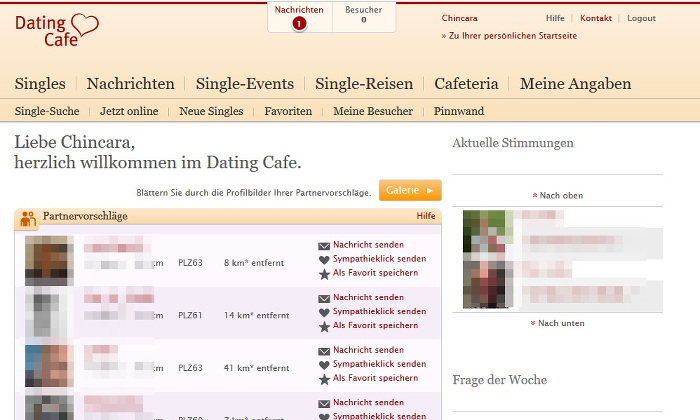Click the star icon in the 41 km entfernt row

pos(324,379)
